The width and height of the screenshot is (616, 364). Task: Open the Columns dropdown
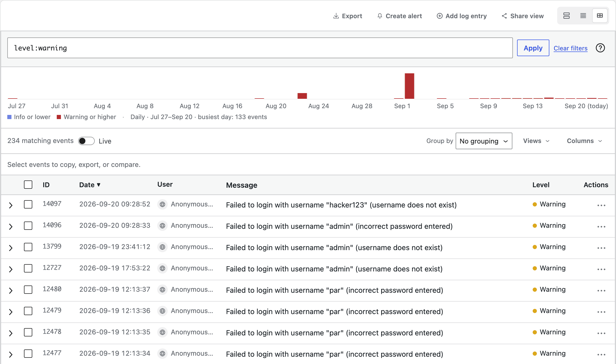point(584,141)
